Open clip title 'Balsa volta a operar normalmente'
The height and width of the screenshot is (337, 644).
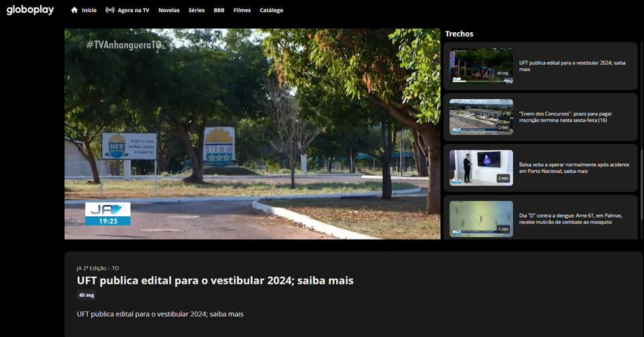[x=574, y=168]
